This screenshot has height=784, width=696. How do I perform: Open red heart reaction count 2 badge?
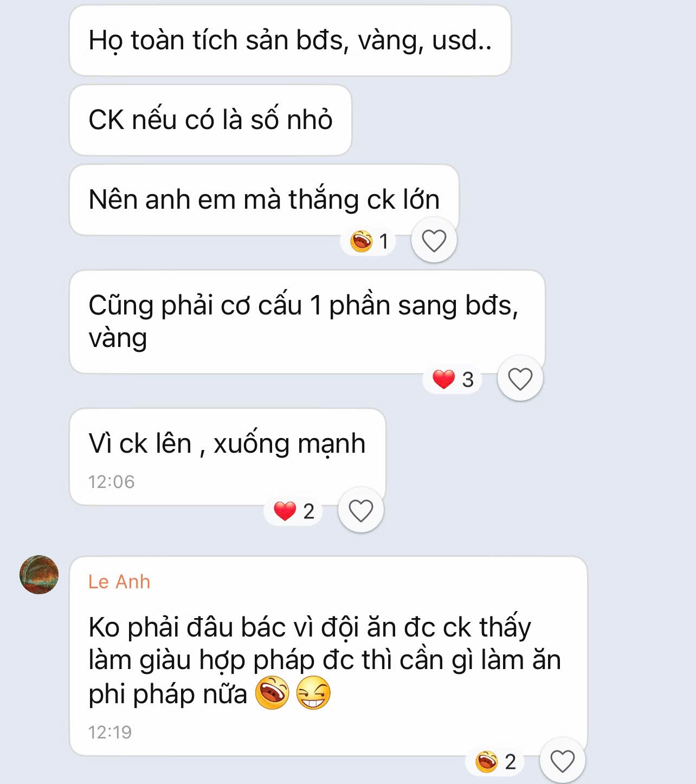pyautogui.click(x=294, y=511)
